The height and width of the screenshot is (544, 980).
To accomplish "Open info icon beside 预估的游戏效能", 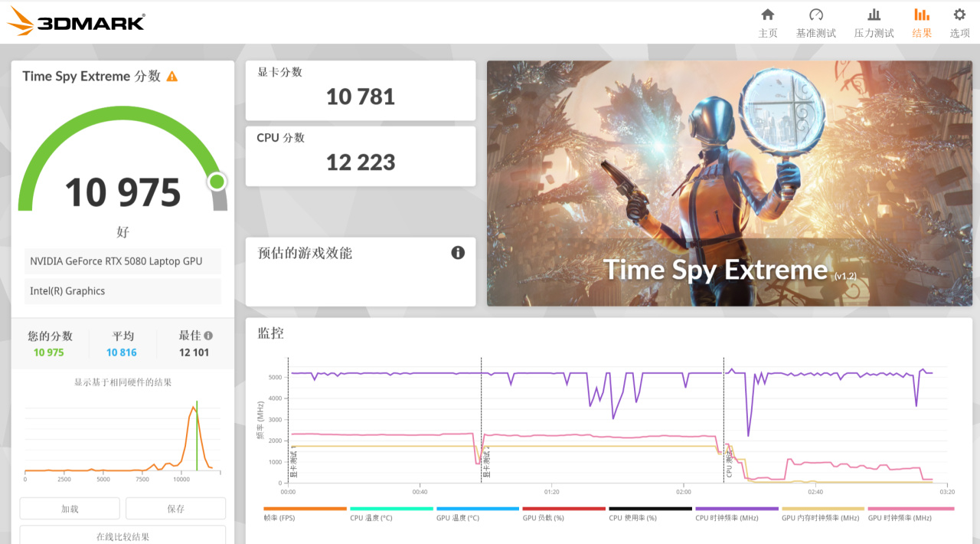I will tap(458, 253).
